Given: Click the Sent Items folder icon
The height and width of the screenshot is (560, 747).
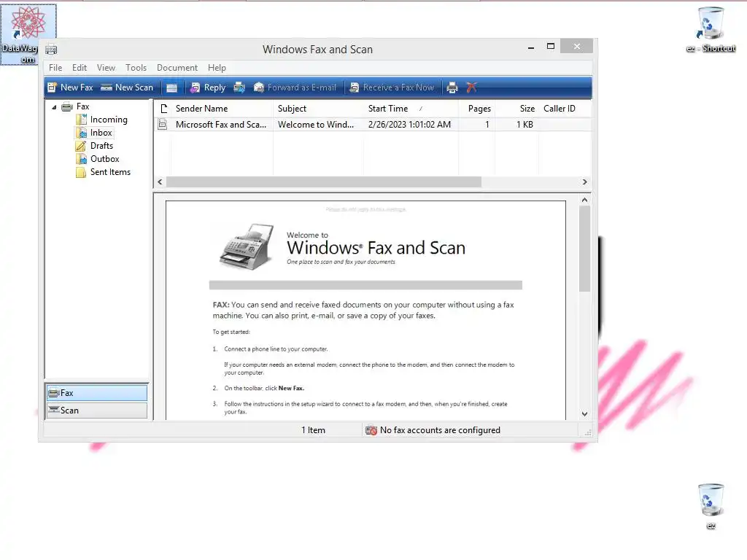Looking at the screenshot, I should click(x=82, y=172).
